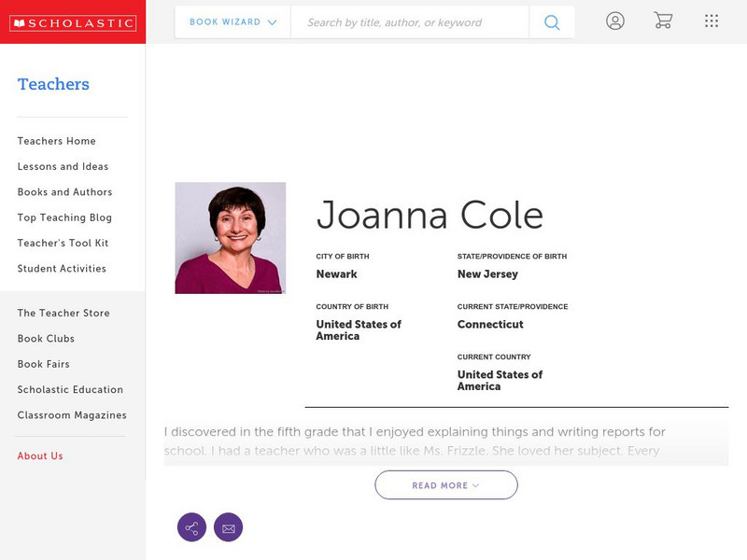Click the Scholastic logo
The height and width of the screenshot is (560, 747).
point(74,21)
